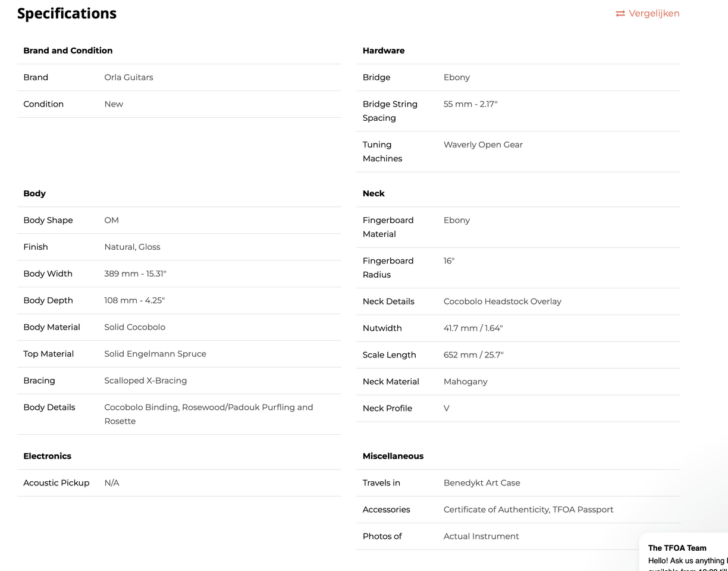Select the 'Waverly Open Gear' tuning machines value
Screen dimensions: 728x571
tap(483, 145)
